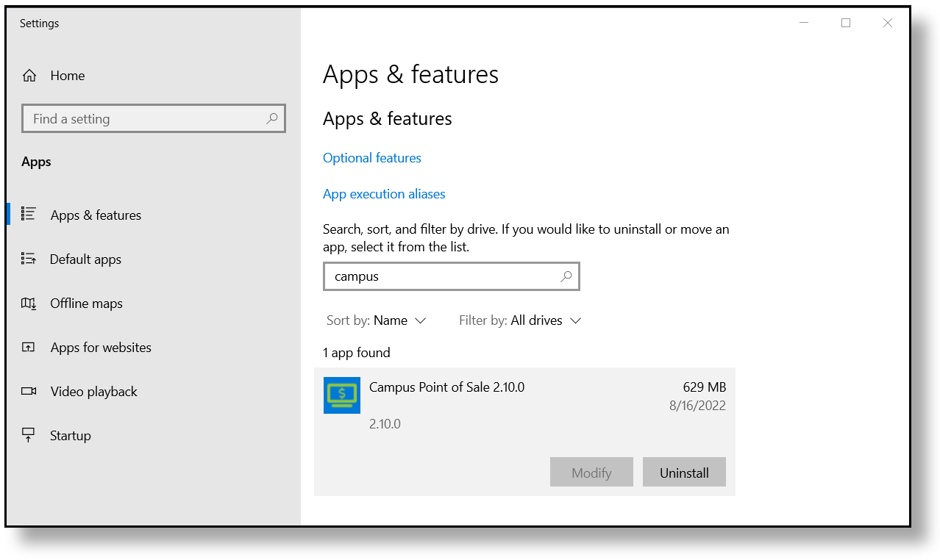Click the Video playback camera icon
This screenshot has width=940, height=560.
coord(29,391)
